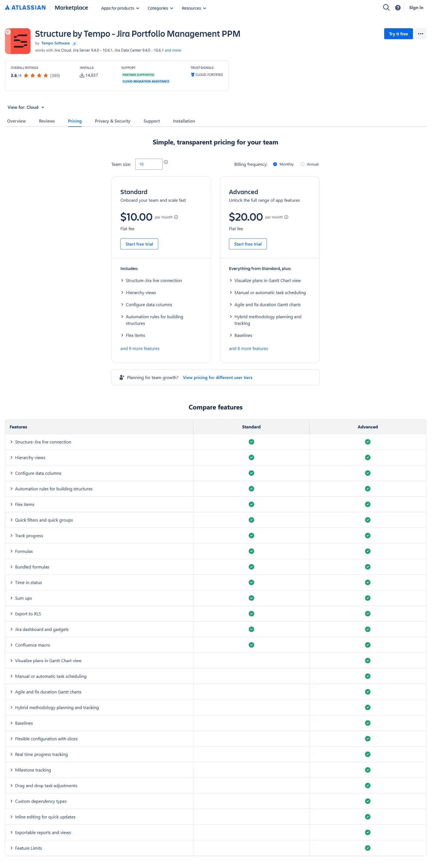This screenshot has height=868, width=433.
Task: Click the more options ellipsis button
Action: click(x=420, y=34)
